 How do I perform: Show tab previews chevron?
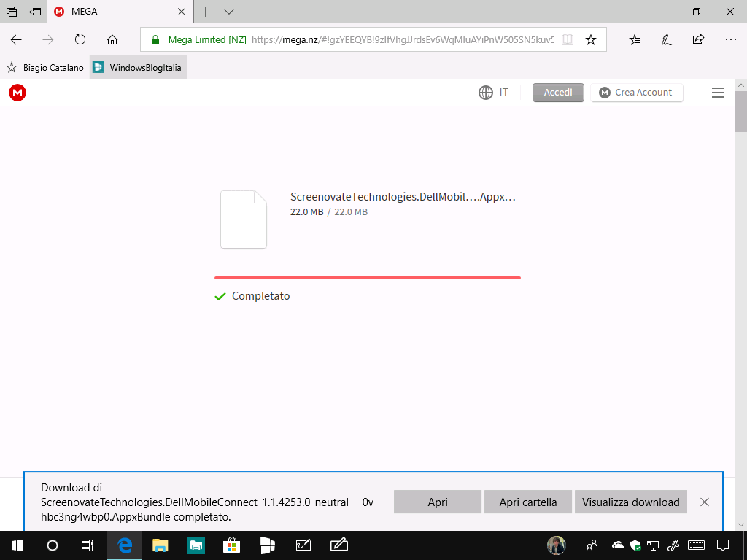pyautogui.click(x=228, y=12)
